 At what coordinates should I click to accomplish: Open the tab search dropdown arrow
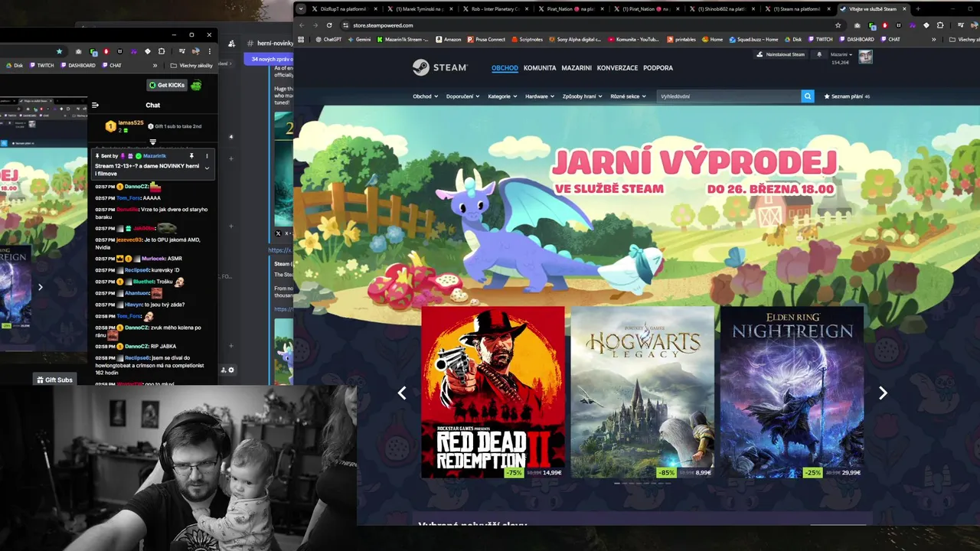pyautogui.click(x=301, y=9)
